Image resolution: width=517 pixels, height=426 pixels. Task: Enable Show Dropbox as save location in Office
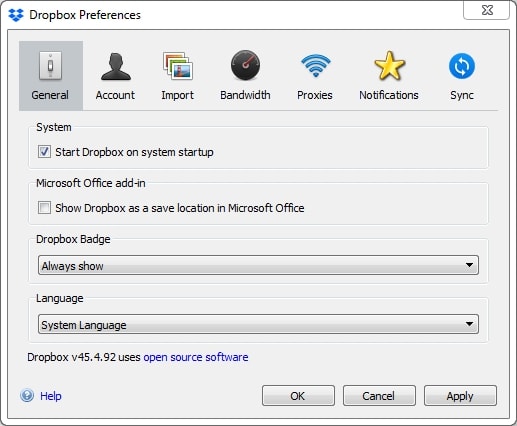tap(44, 208)
